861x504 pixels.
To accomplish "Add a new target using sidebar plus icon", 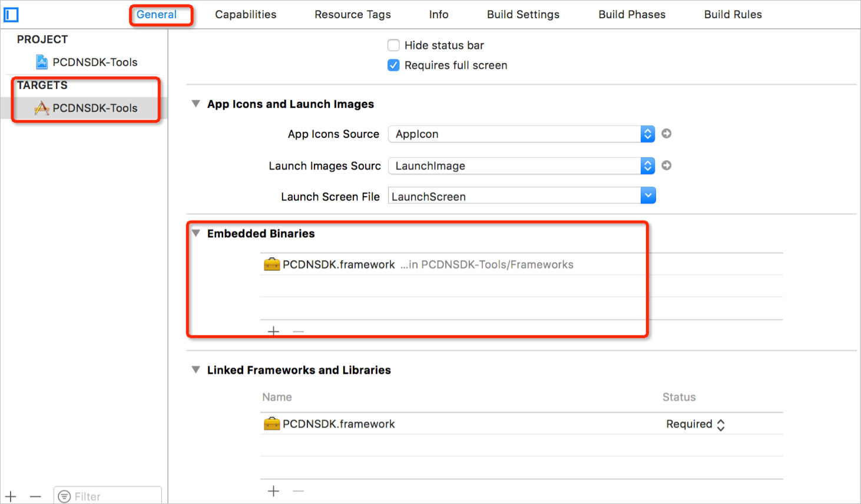I will tap(11, 497).
